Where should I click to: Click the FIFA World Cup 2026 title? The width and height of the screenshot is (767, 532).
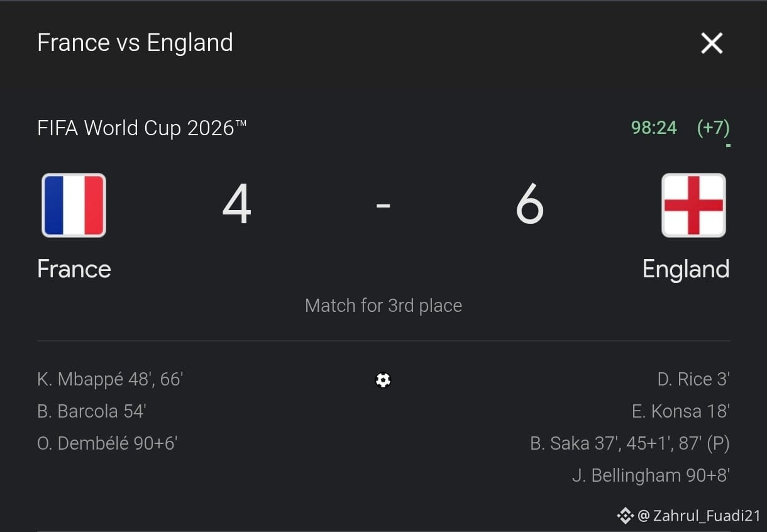point(142,128)
